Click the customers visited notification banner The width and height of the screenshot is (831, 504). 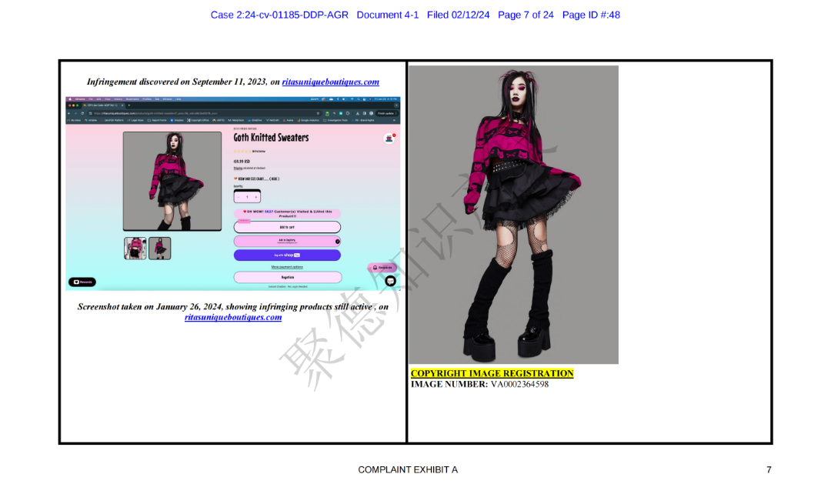pyautogui.click(x=287, y=214)
